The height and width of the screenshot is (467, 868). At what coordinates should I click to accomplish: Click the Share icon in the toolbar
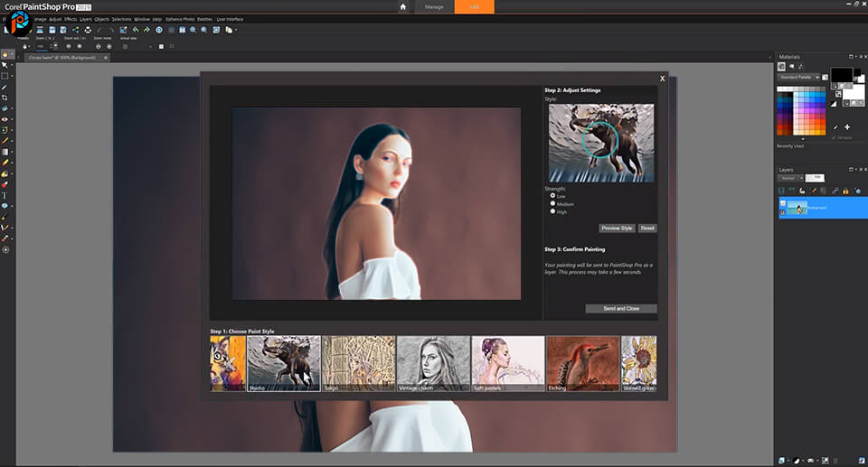[x=75, y=30]
